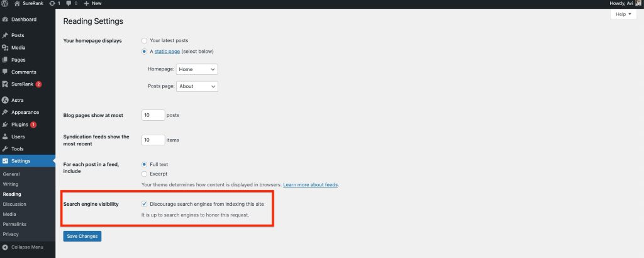Uncheck 'Discourage search engines from indexing' checkbox
Viewport: 644px width, 258px height.
point(145,204)
